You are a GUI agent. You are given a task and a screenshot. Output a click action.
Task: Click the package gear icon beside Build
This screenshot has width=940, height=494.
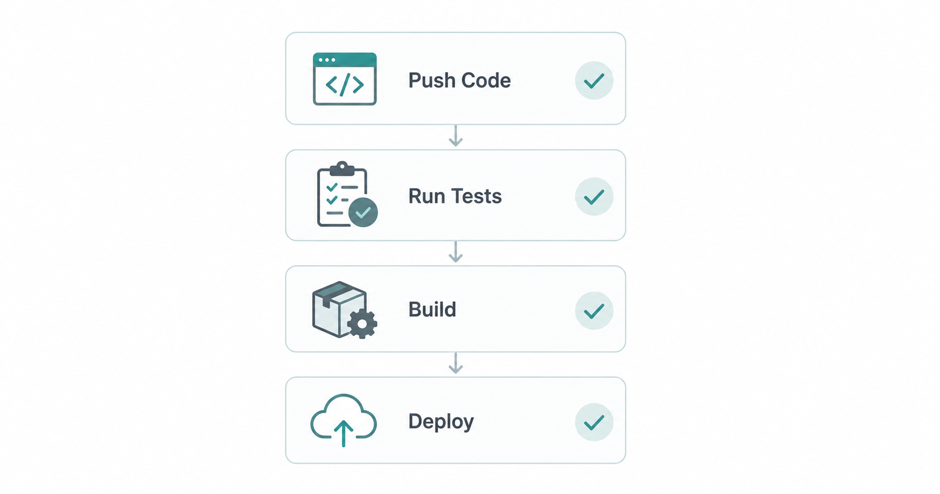[344, 309]
